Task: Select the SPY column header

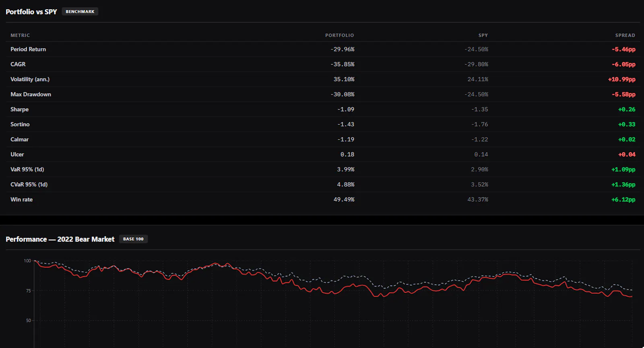Action: tap(483, 35)
